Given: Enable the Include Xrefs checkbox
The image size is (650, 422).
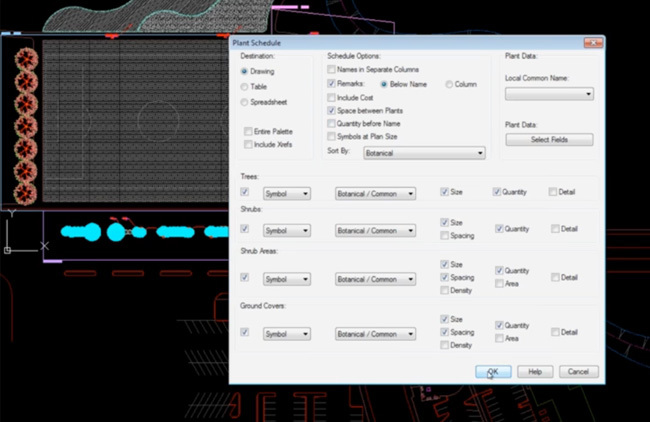Looking at the screenshot, I should [248, 145].
